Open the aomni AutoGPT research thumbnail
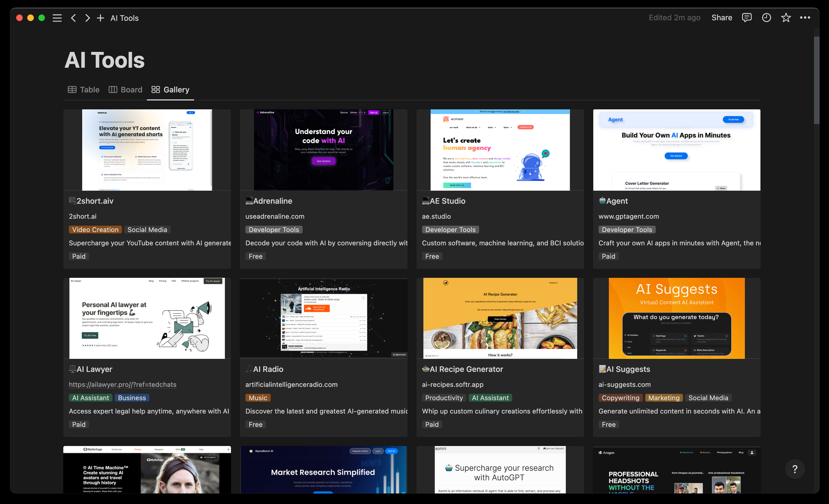Viewport: 829px width, 504px height. pos(500,469)
